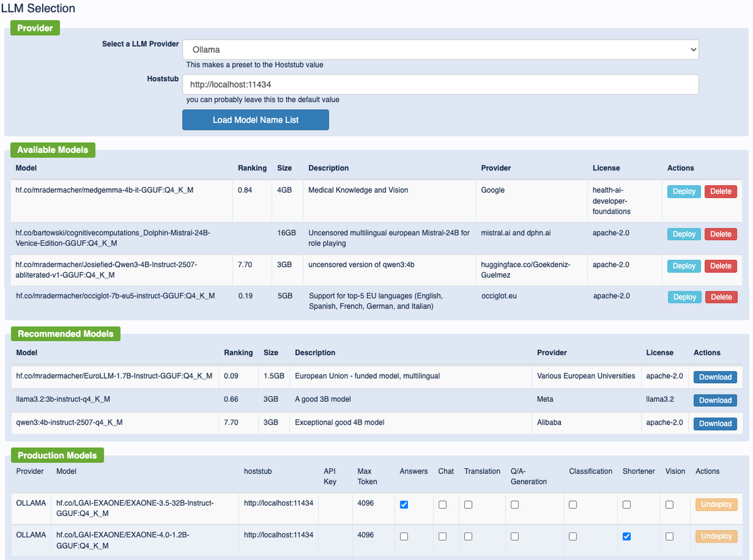Enable Classification for EXAONE-4.0-1.2B
Image resolution: width=753 pixels, height=560 pixels.
573,536
